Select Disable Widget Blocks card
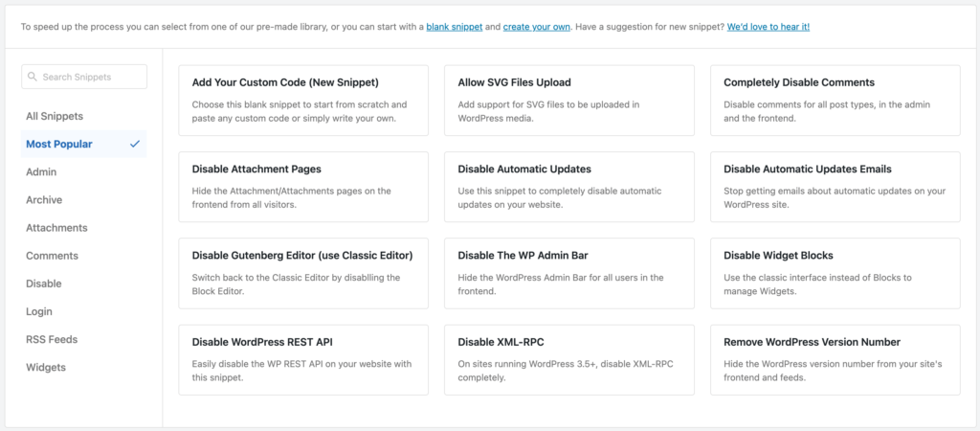Image resolution: width=980 pixels, height=431 pixels. (835, 273)
